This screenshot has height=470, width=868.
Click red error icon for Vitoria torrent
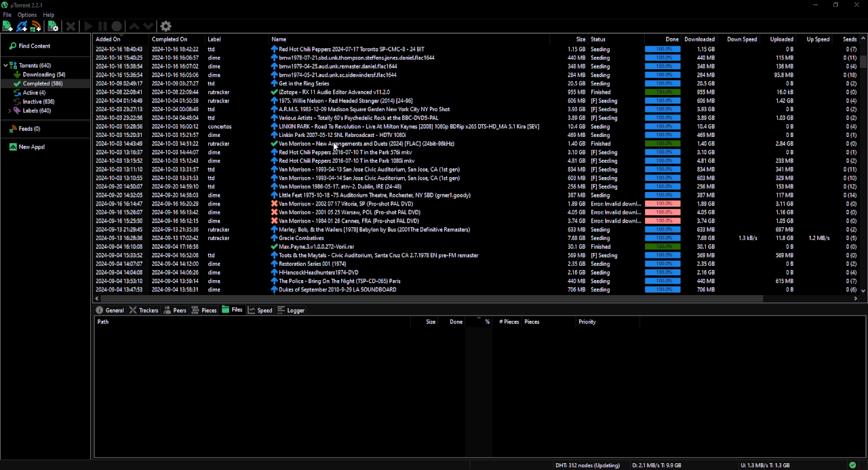click(x=275, y=203)
